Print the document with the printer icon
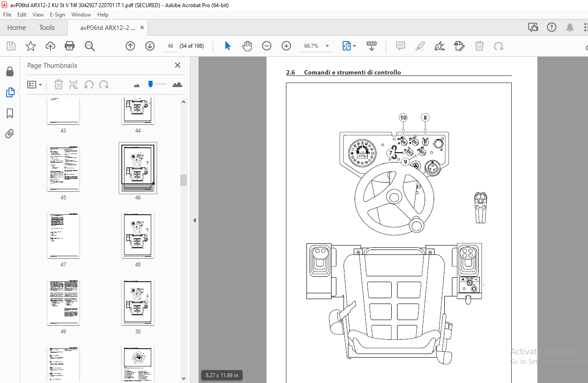 [x=70, y=46]
